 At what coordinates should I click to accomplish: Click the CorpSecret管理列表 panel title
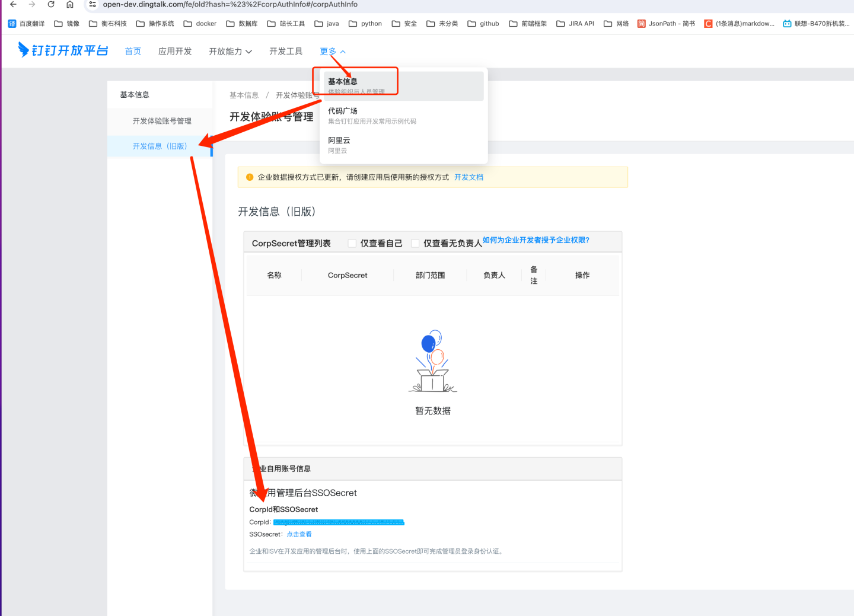point(291,244)
